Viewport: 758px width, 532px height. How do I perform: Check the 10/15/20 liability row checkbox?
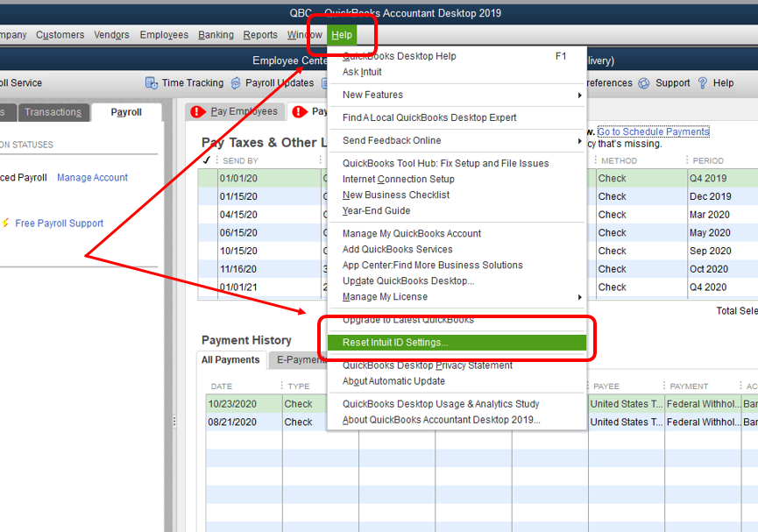(x=208, y=251)
